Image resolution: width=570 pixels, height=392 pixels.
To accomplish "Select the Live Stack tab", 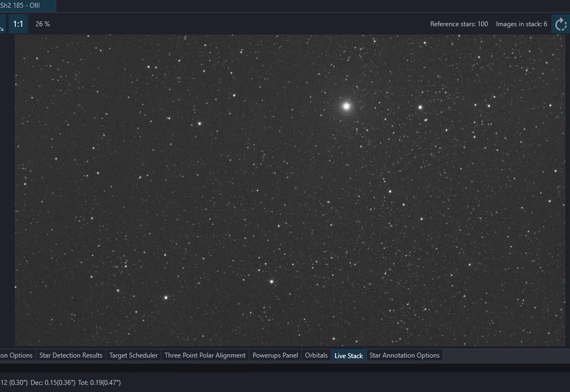I will click(x=349, y=355).
